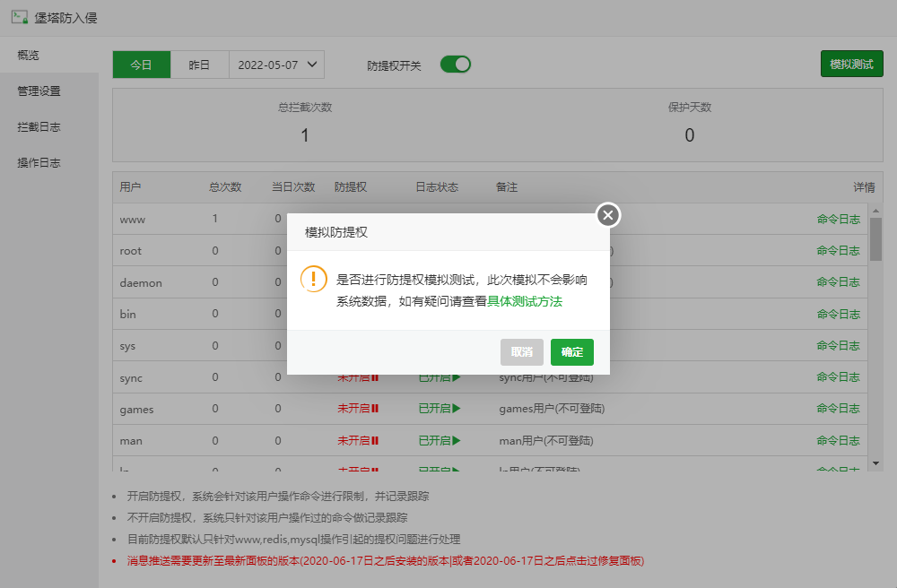Click 已开启 log status for games user
Image resolution: width=897 pixels, height=588 pixels.
pos(440,409)
